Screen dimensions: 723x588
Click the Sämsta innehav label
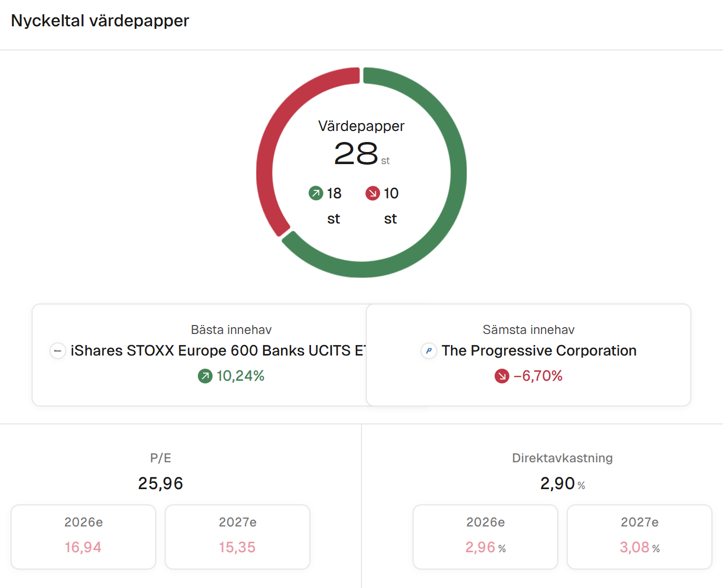tap(528, 330)
